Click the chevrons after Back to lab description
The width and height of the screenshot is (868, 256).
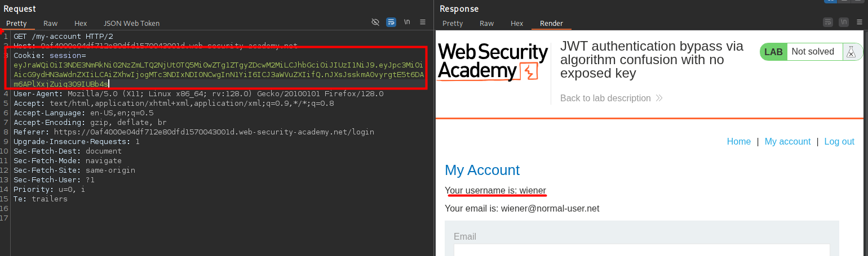659,98
